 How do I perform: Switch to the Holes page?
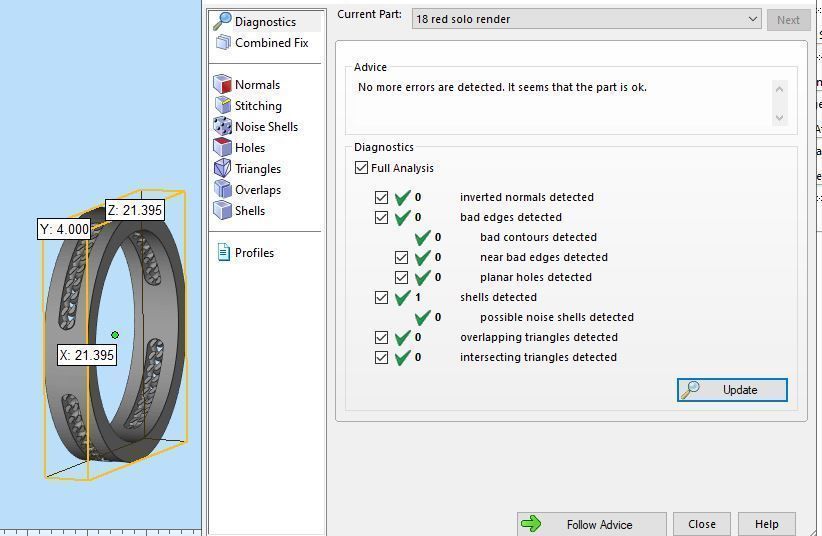(250, 147)
